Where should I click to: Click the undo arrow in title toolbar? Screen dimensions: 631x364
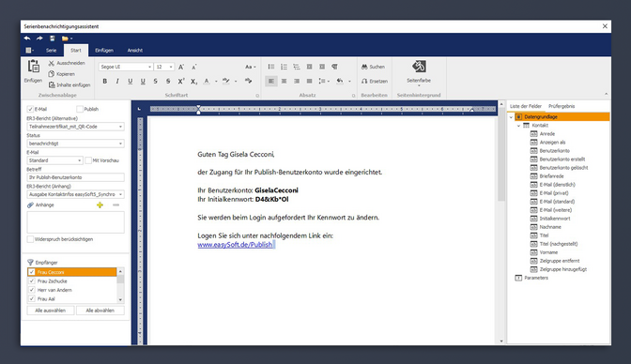(x=27, y=38)
